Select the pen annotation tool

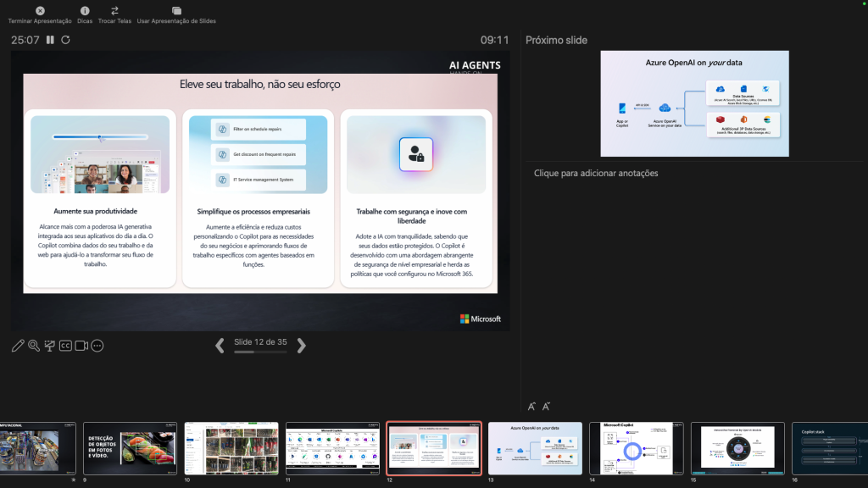[18, 346]
